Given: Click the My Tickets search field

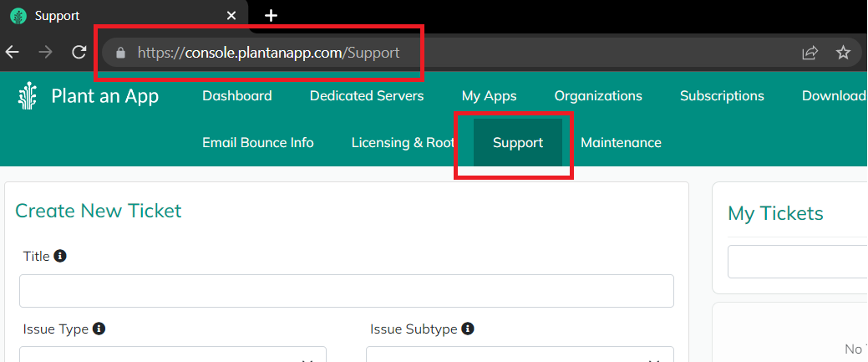Looking at the screenshot, I should 798,262.
